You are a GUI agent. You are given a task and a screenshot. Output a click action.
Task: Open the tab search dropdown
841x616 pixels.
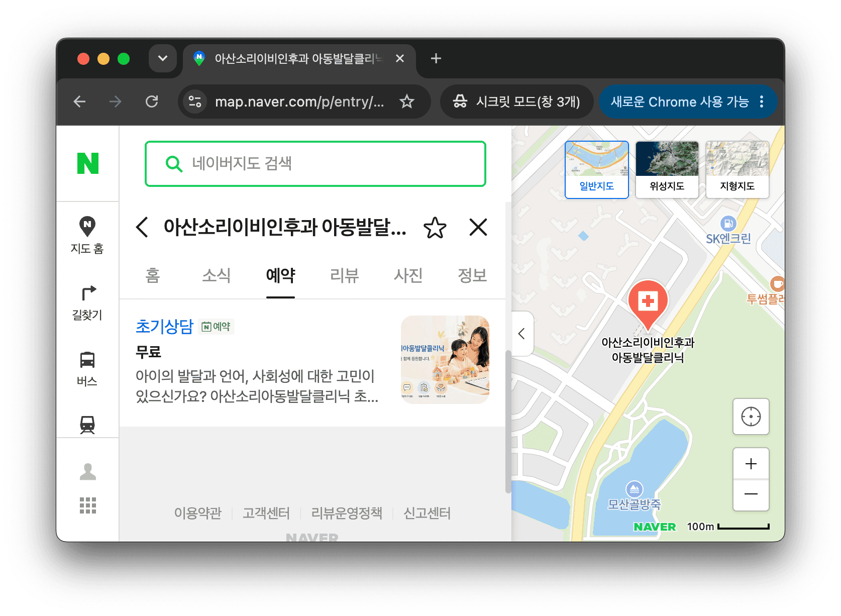[163, 58]
